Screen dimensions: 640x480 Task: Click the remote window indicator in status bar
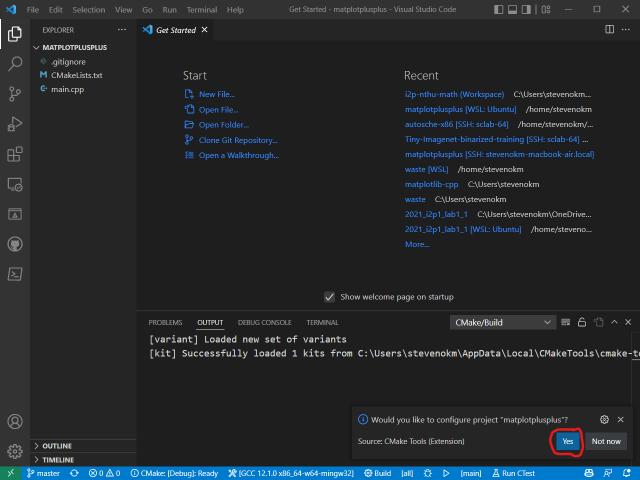click(10, 473)
